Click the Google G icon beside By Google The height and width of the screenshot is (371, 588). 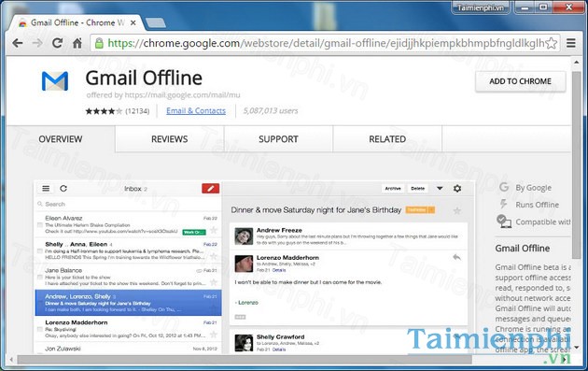tap(504, 187)
